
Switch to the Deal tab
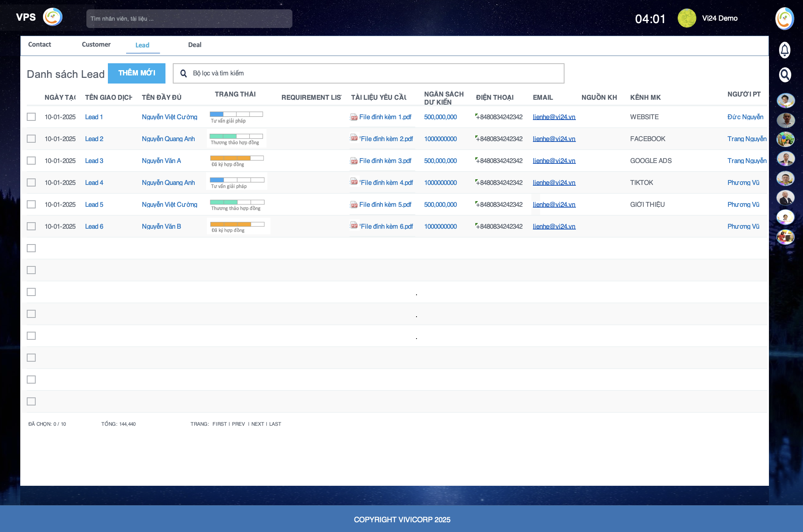pyautogui.click(x=195, y=45)
